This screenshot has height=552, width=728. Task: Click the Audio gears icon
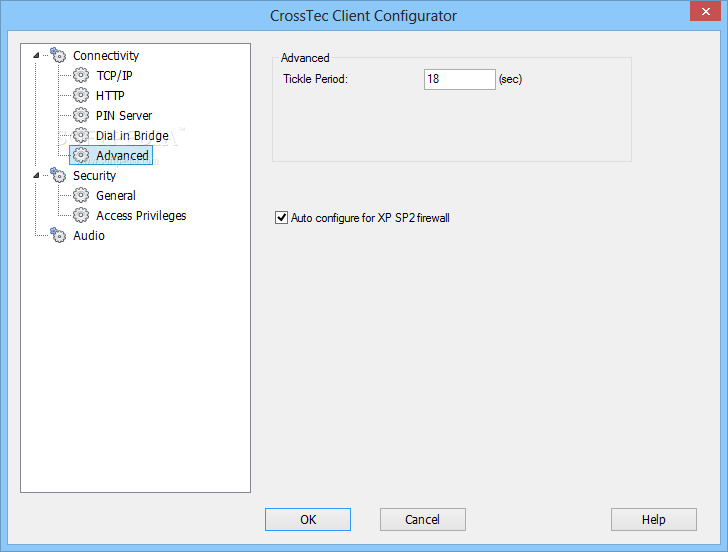click(x=58, y=235)
